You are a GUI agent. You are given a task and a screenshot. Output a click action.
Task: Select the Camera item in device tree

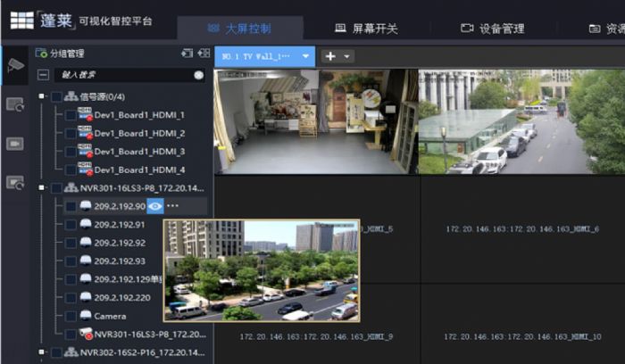(x=110, y=316)
